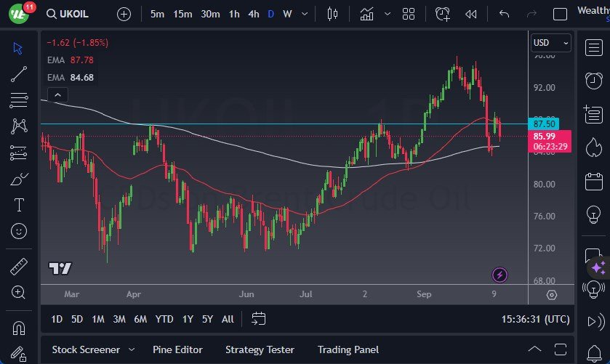Create a new alert from top toolbar
Image resolution: width=610 pixels, height=364 pixels.
point(443,14)
